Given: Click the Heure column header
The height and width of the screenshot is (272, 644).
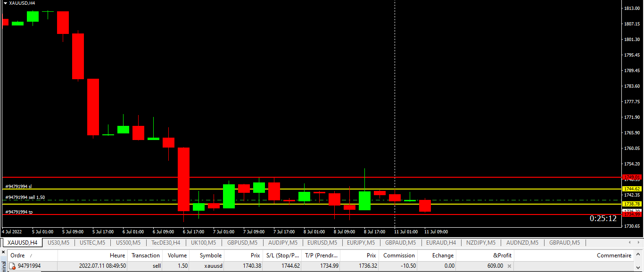Looking at the screenshot, I should (117, 256).
